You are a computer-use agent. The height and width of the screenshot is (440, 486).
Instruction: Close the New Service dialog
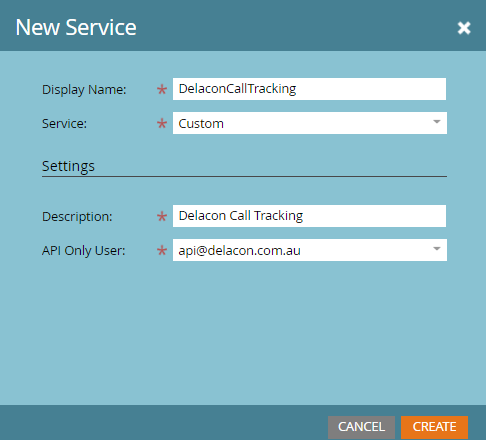(x=464, y=28)
